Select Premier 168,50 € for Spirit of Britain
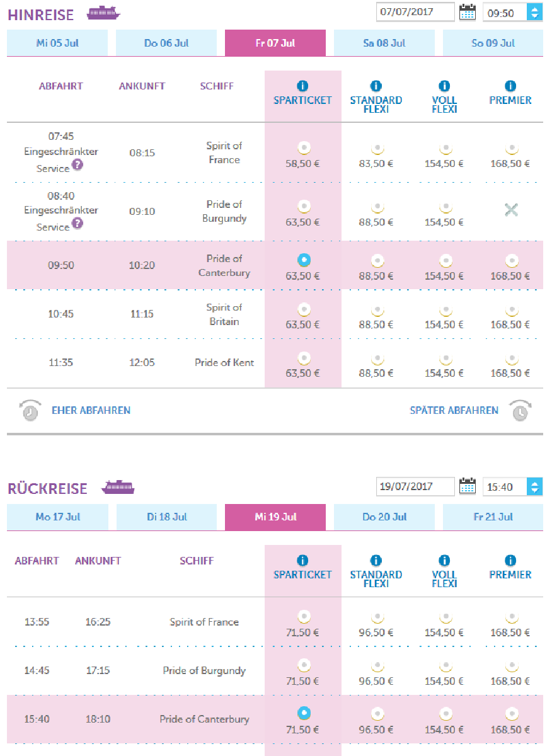This screenshot has width=552, height=756. [510, 310]
